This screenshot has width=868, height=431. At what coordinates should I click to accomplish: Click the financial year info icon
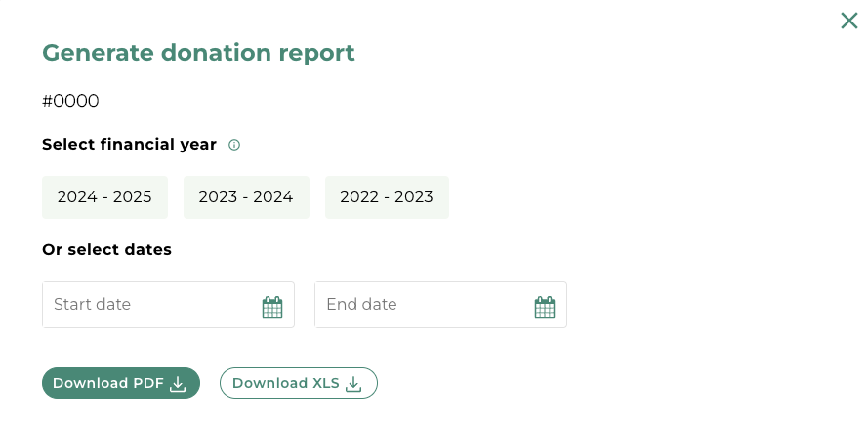pyautogui.click(x=234, y=145)
